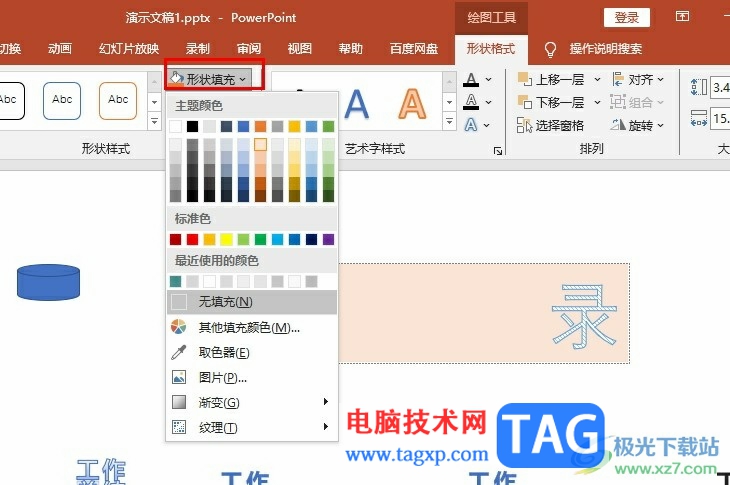This screenshot has width=730, height=485.
Task: Open the 录制 recording tab
Action: pyautogui.click(x=198, y=48)
